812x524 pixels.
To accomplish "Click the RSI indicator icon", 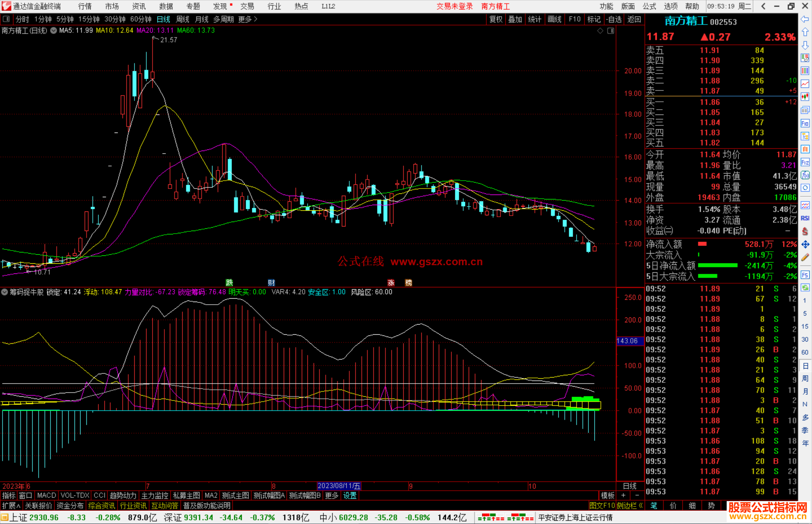I will click(x=805, y=218).
